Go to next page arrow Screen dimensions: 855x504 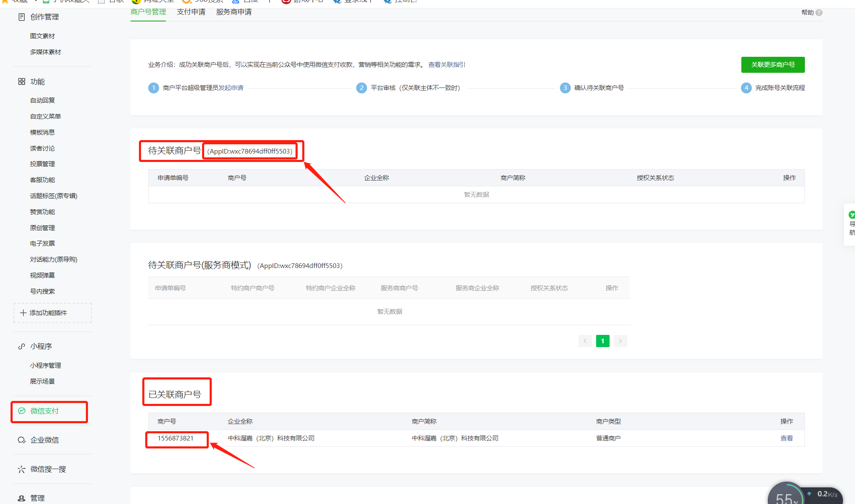(620, 341)
